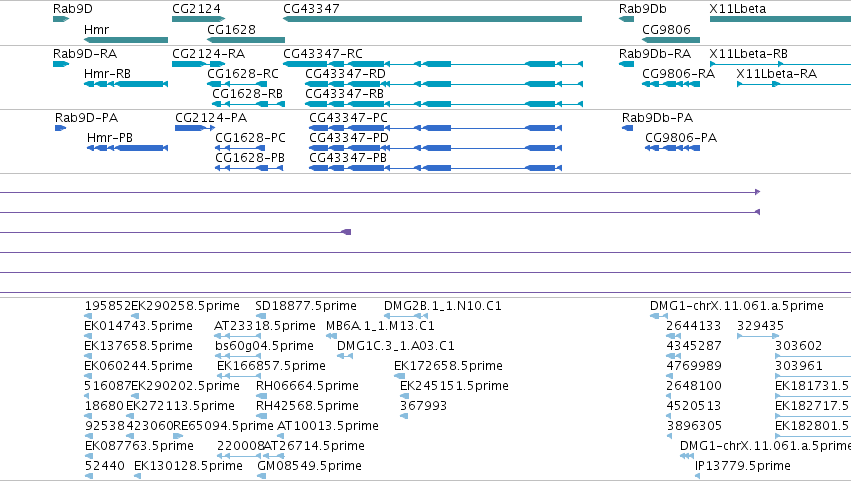Select EST EK130128.5prime

coord(188,466)
